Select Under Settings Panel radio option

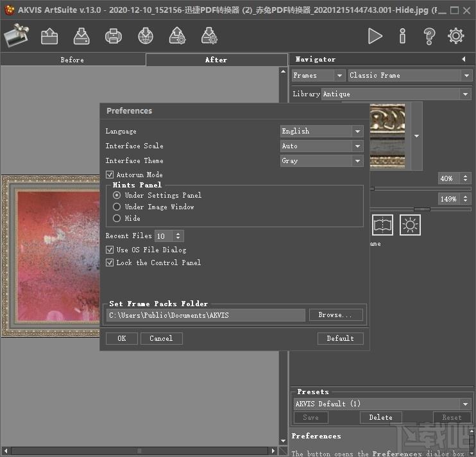pyautogui.click(x=117, y=195)
